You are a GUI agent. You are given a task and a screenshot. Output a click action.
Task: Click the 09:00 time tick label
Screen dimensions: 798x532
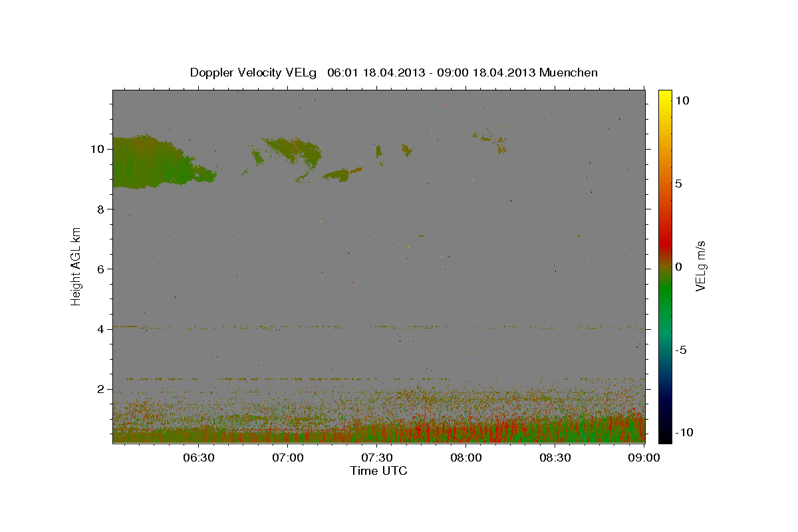(644, 458)
